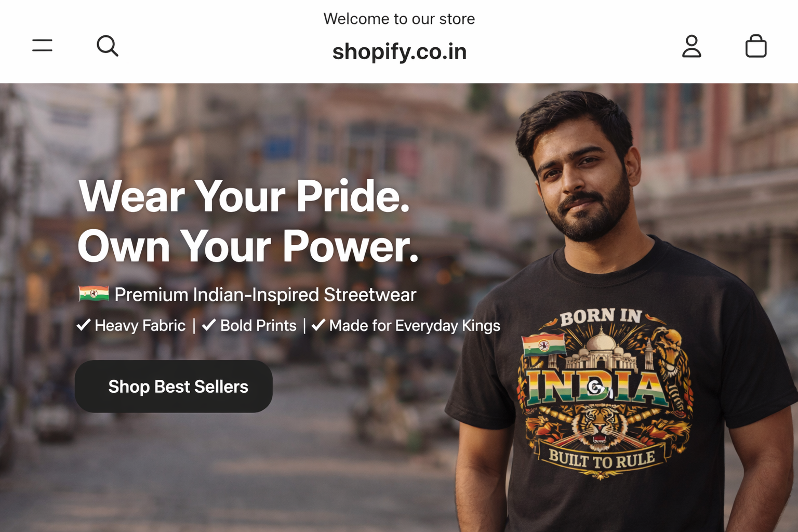Click the INDIA lettering on the t-shirt
This screenshot has width=798, height=532.
tap(596, 387)
